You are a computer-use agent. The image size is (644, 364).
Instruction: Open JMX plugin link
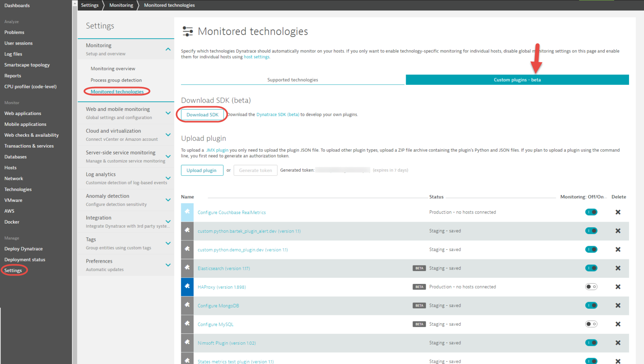(x=217, y=150)
